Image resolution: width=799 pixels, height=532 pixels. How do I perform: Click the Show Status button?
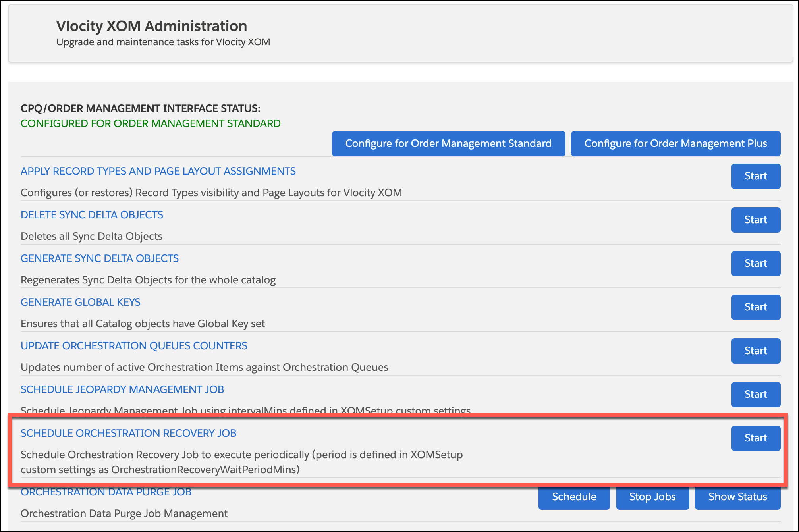click(x=737, y=497)
